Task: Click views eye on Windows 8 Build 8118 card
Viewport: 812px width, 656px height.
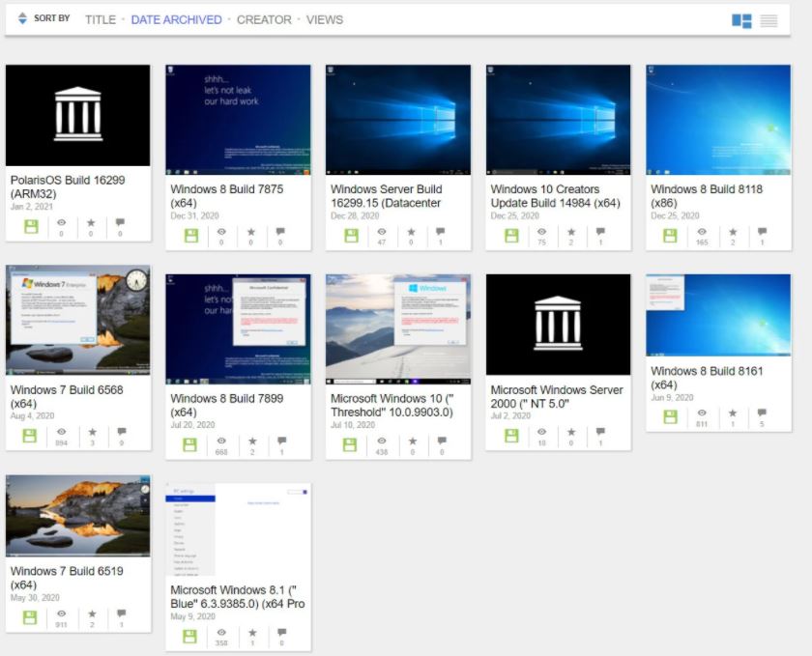Action: [x=702, y=232]
